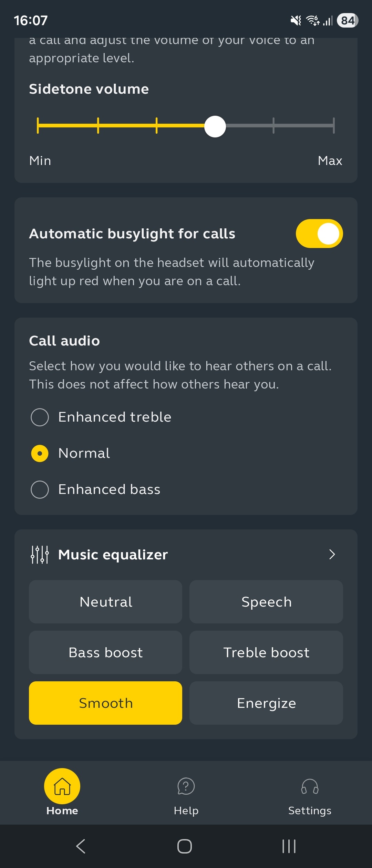Disable Automatic busylight for calls
The height and width of the screenshot is (868, 372).
click(319, 234)
